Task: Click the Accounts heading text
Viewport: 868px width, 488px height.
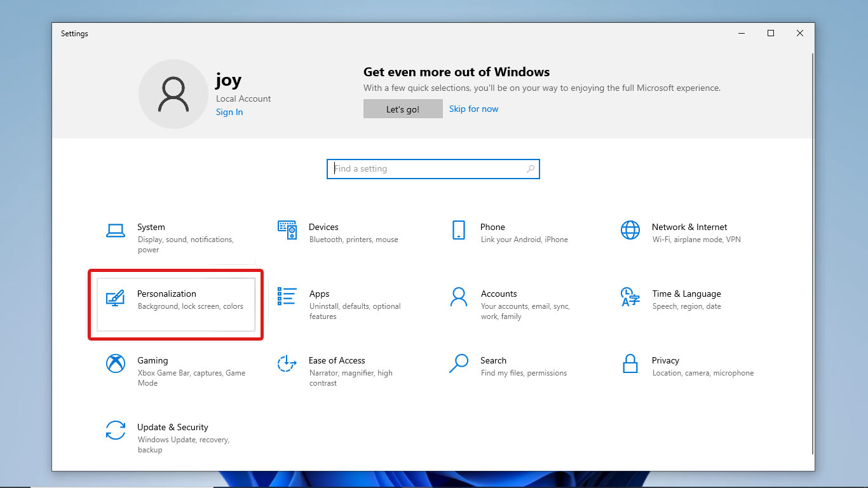Action: (x=499, y=294)
